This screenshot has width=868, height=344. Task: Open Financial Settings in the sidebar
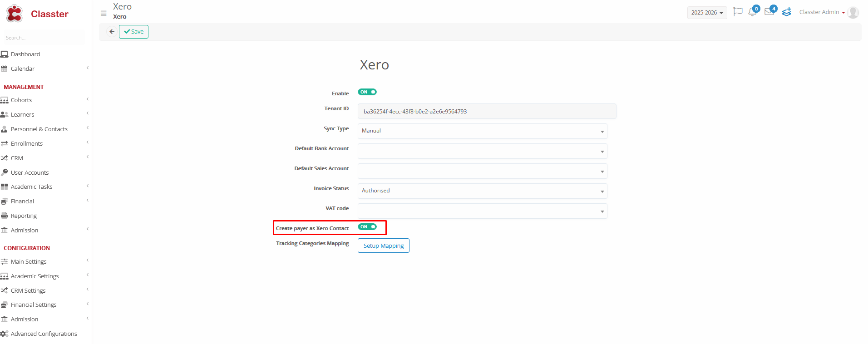pos(34,305)
